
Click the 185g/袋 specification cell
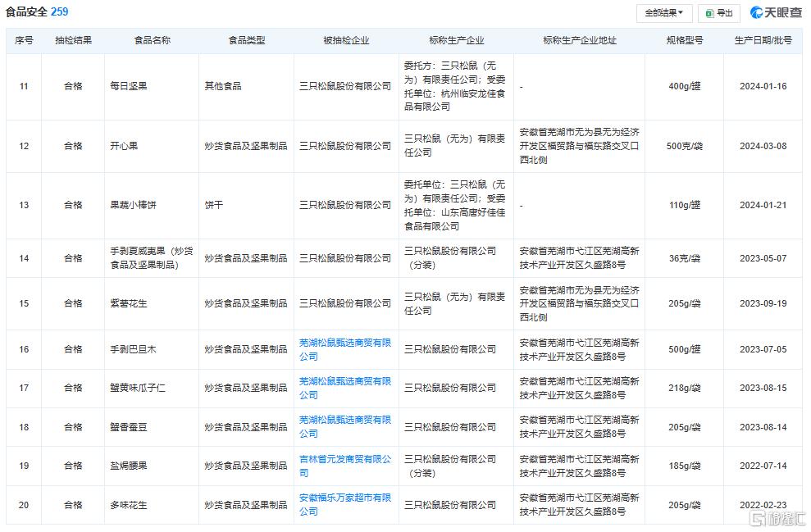[684, 466]
